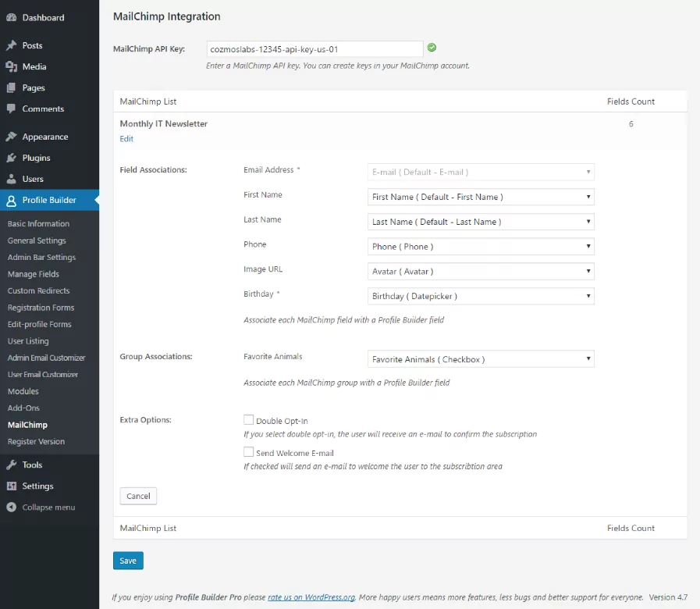Click the Monthly IT Newsletter list title
Viewport: 700px width, 609px height.
(x=164, y=124)
